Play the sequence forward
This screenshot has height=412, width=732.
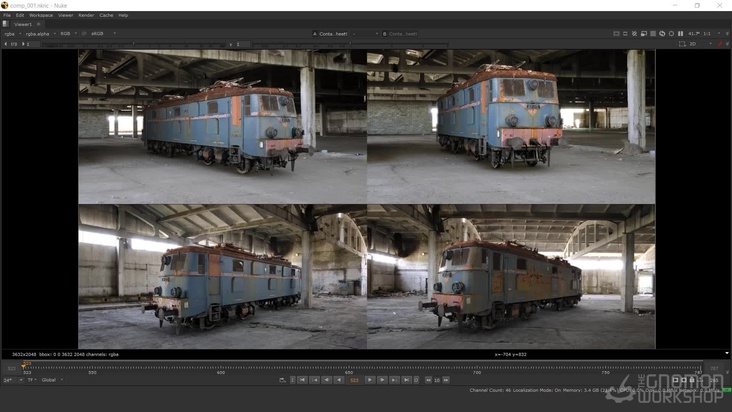tap(370, 380)
